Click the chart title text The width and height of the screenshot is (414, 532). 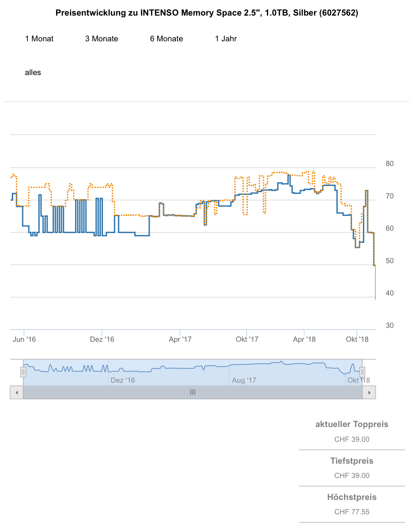(207, 13)
